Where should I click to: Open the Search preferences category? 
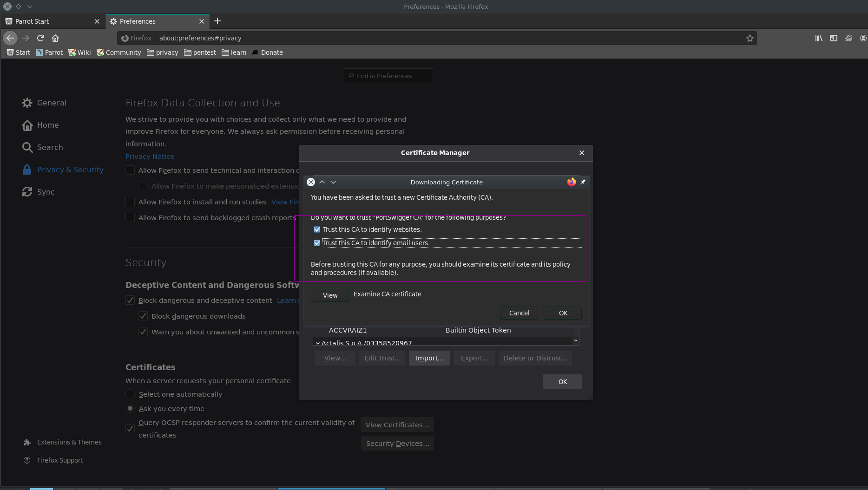[42, 147]
